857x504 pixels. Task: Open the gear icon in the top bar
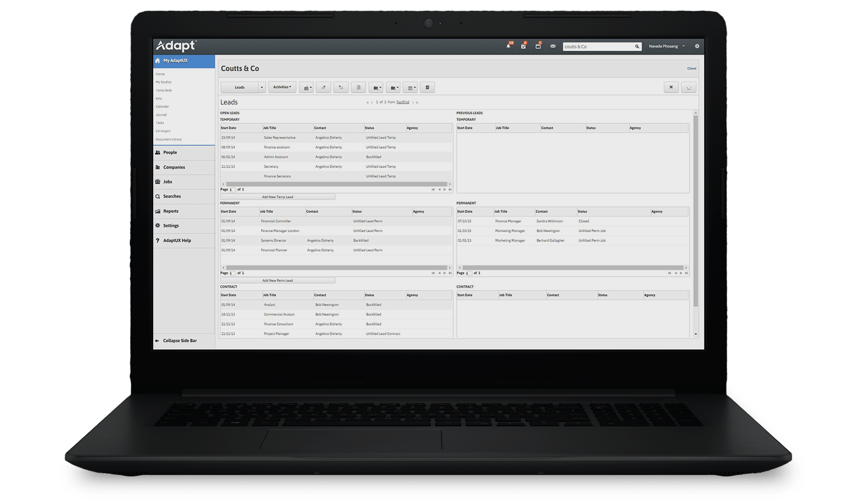(x=697, y=46)
